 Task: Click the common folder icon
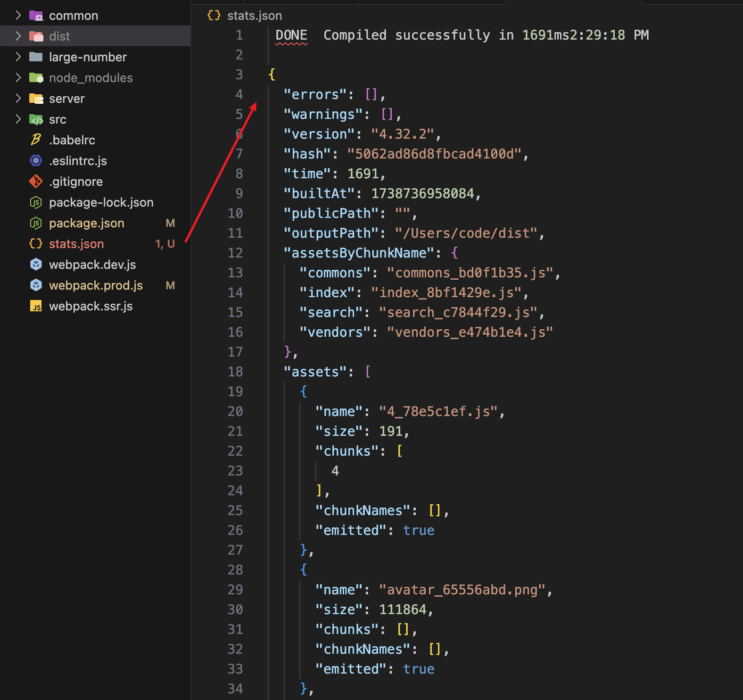(x=36, y=16)
